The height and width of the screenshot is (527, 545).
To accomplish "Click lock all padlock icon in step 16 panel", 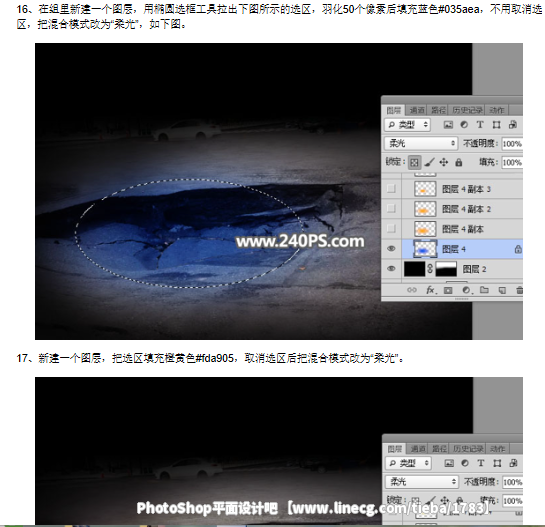I will coord(459,162).
